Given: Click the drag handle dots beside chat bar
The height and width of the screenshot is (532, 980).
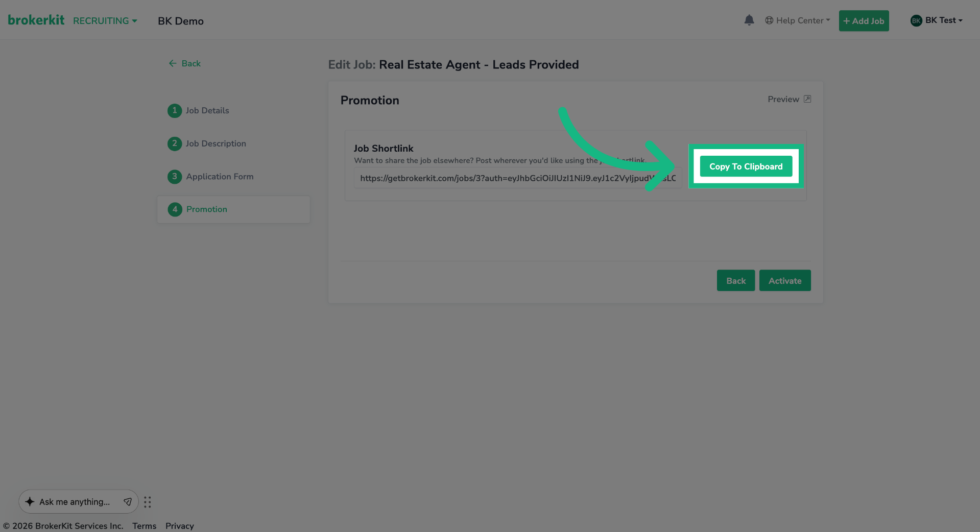Looking at the screenshot, I should (147, 502).
